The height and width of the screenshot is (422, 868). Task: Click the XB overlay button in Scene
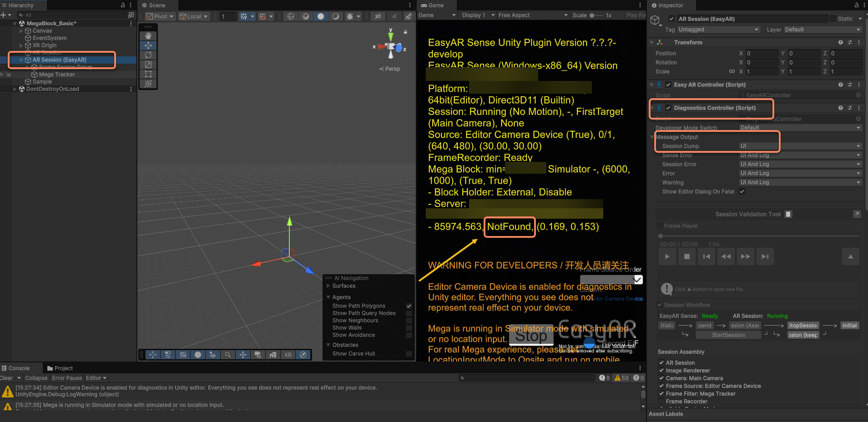pos(288,355)
